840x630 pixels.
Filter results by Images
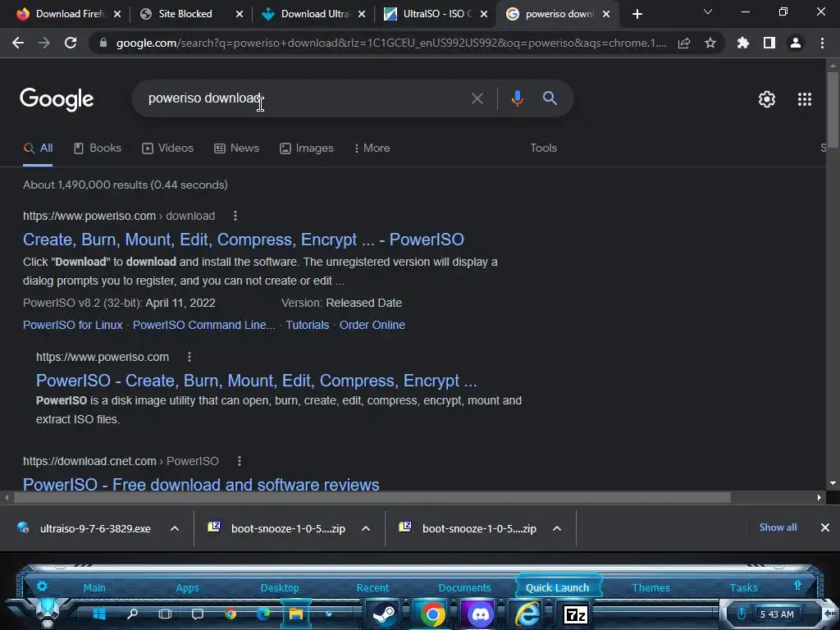click(307, 148)
